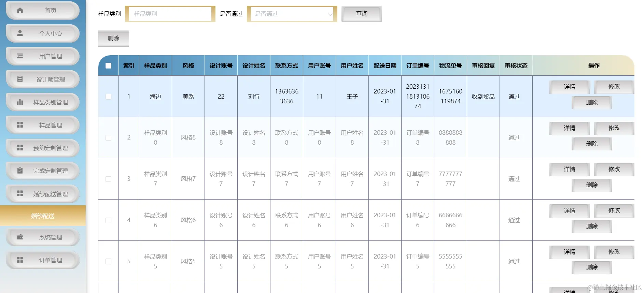644x293 pixels.
Task: Select the 婚纱配送 submenu item
Action: [43, 216]
